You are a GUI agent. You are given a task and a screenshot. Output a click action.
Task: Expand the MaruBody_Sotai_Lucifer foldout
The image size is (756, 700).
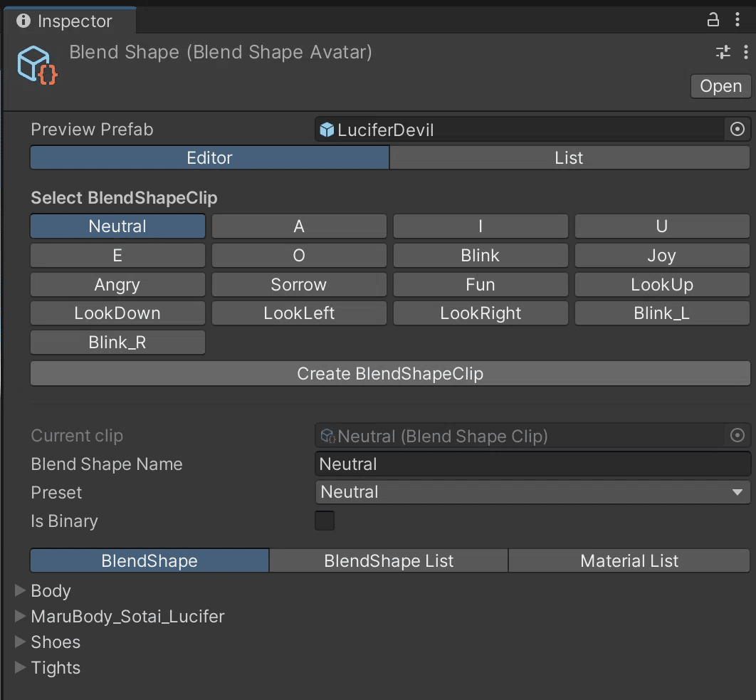click(21, 617)
